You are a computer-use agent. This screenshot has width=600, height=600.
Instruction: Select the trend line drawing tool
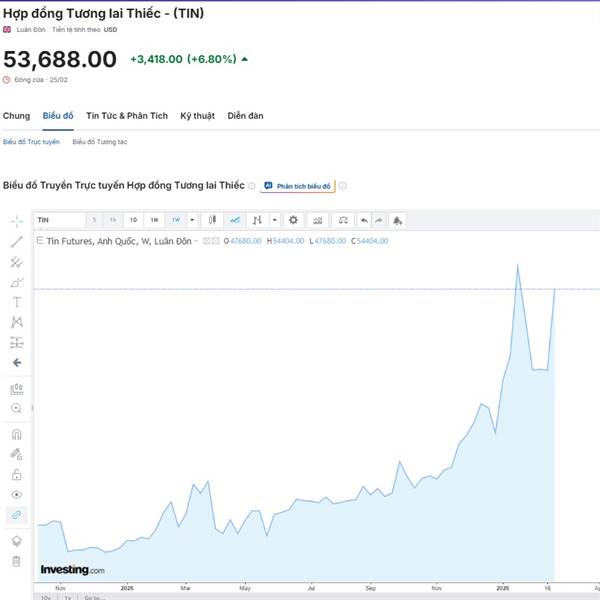(16, 241)
